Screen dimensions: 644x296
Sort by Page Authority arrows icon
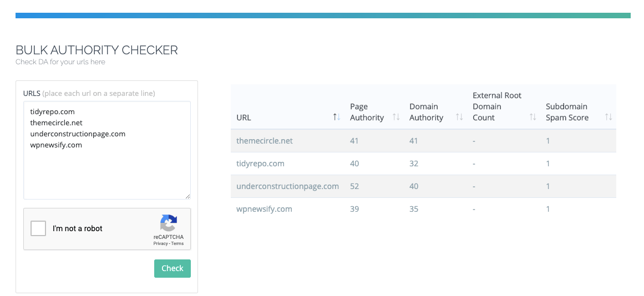(396, 118)
